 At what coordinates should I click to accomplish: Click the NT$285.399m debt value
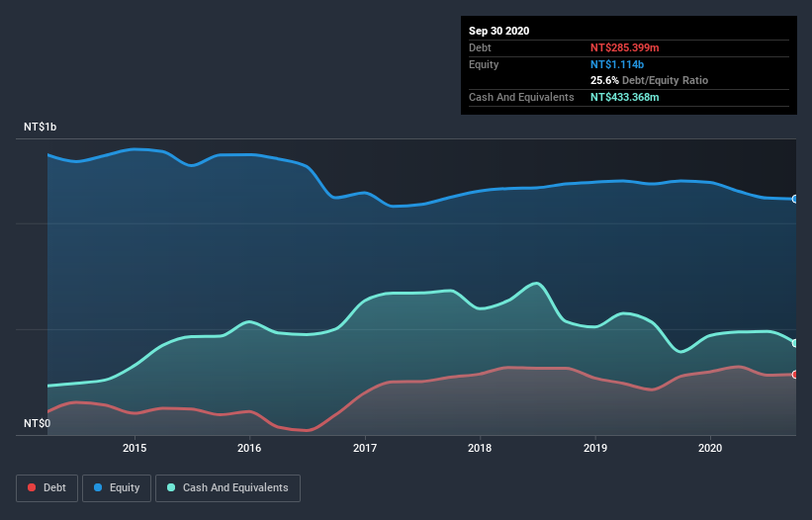pyautogui.click(x=624, y=47)
